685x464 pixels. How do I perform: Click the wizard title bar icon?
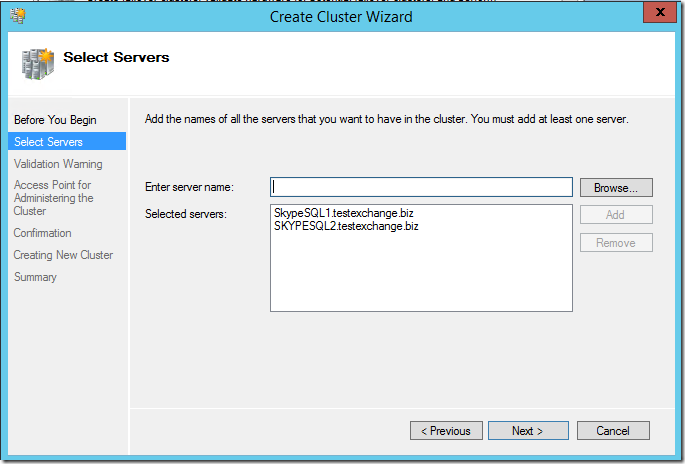(18, 17)
